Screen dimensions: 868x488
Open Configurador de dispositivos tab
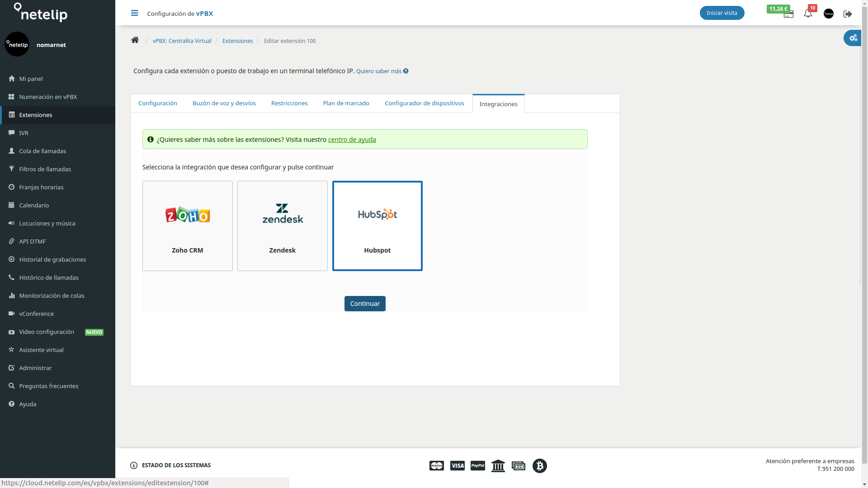pyautogui.click(x=425, y=103)
